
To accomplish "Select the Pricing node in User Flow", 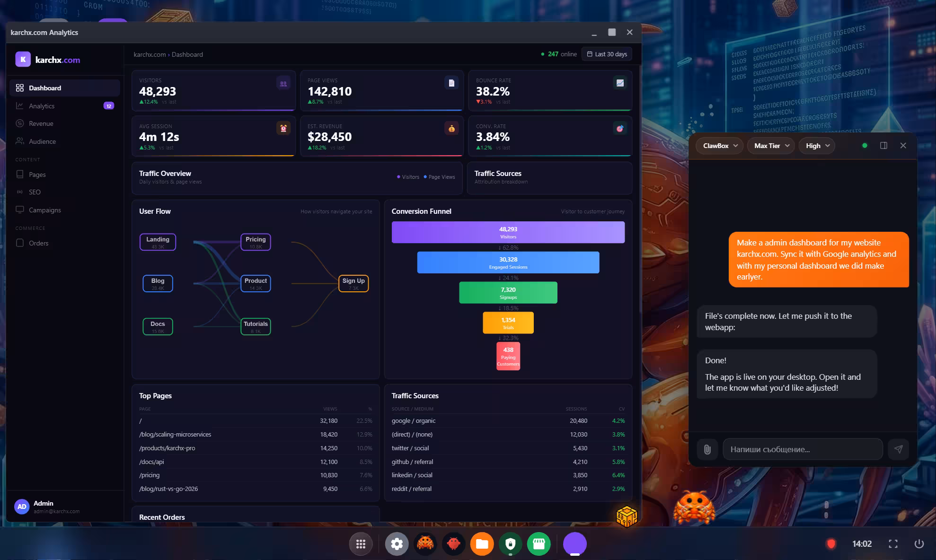I will tap(256, 242).
